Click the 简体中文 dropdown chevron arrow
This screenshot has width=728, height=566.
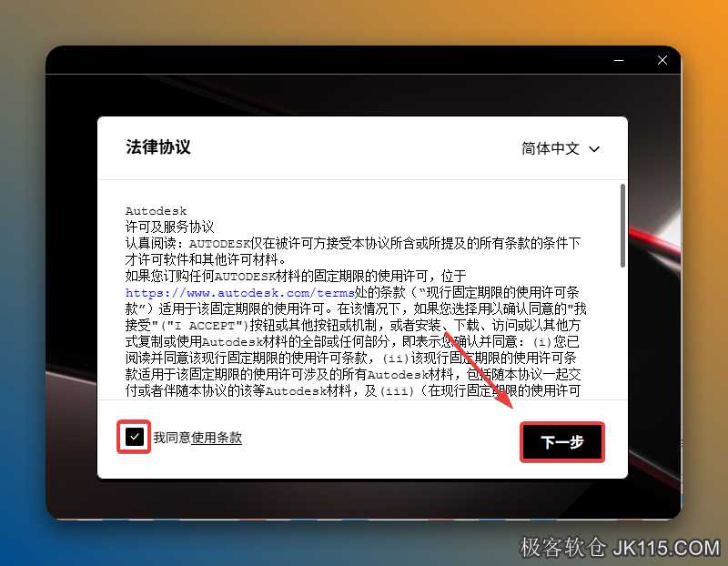[594, 149]
